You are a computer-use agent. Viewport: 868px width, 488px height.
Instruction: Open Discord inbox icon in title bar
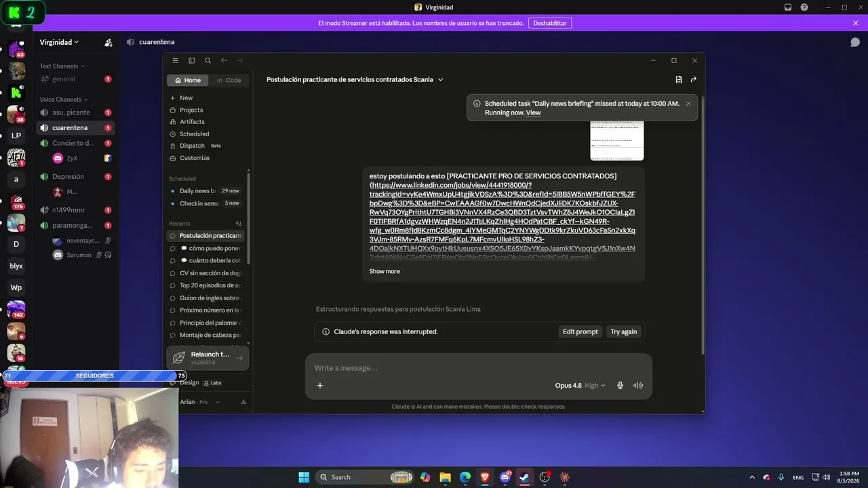pyautogui.click(x=788, y=7)
